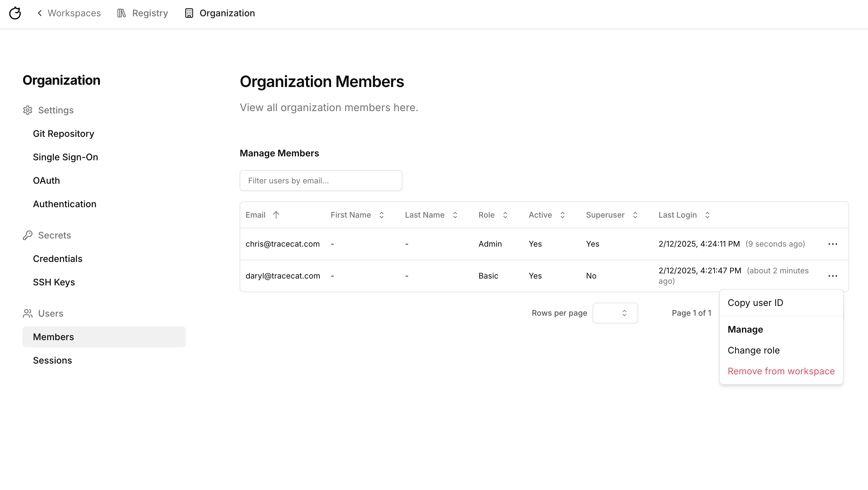
Task: Click the filter users by email field
Action: (x=321, y=181)
